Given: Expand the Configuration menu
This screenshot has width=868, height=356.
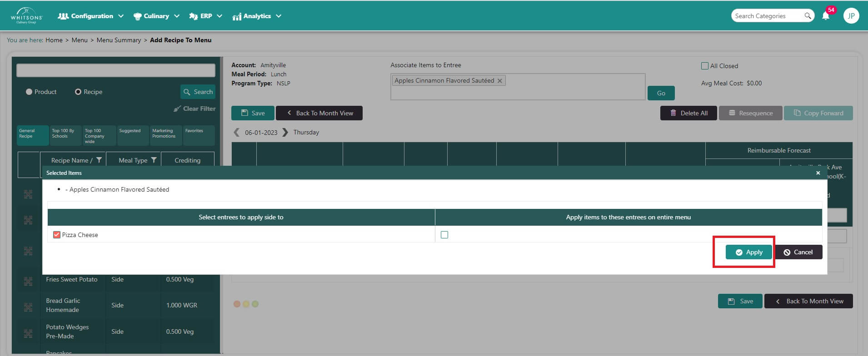Looking at the screenshot, I should [90, 16].
